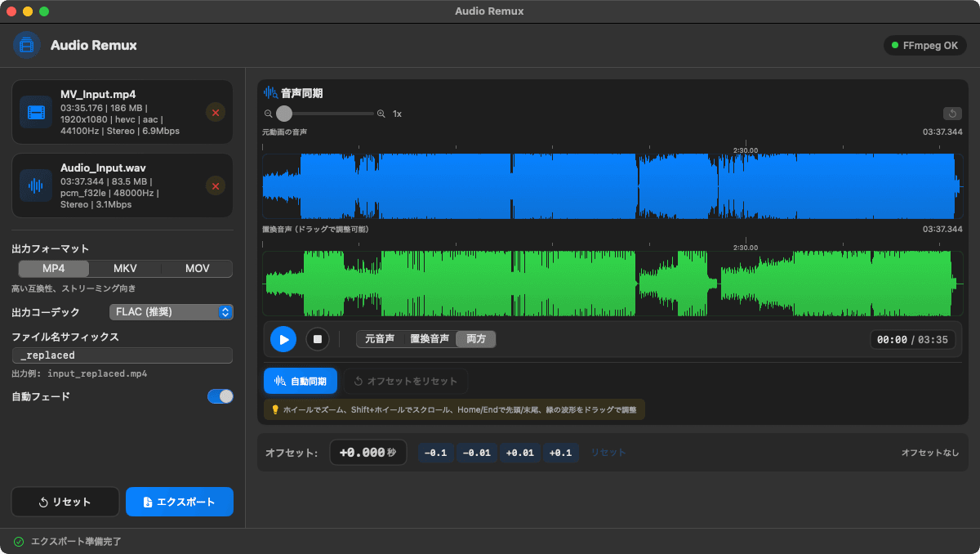Toggle off the 自動フェード switch
The image size is (980, 554).
pyautogui.click(x=220, y=395)
